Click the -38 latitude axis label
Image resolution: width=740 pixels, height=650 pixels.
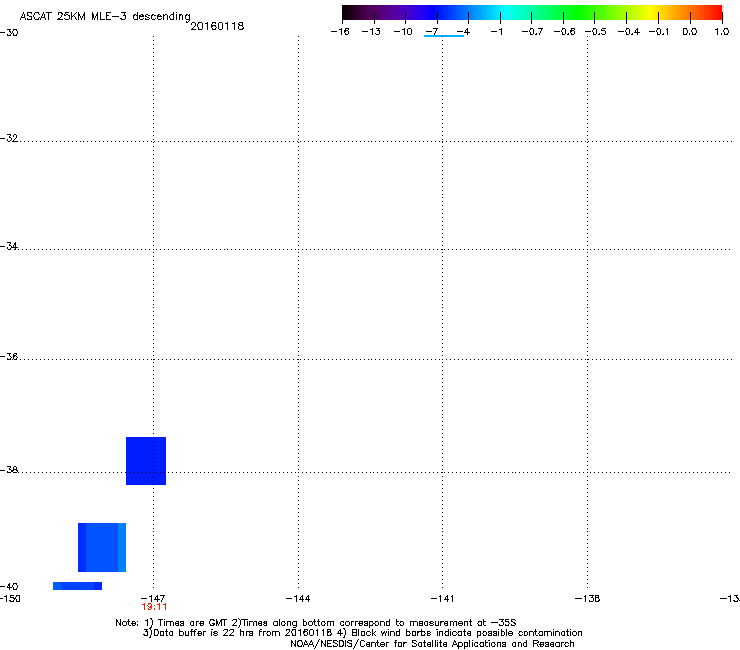(x=9, y=470)
